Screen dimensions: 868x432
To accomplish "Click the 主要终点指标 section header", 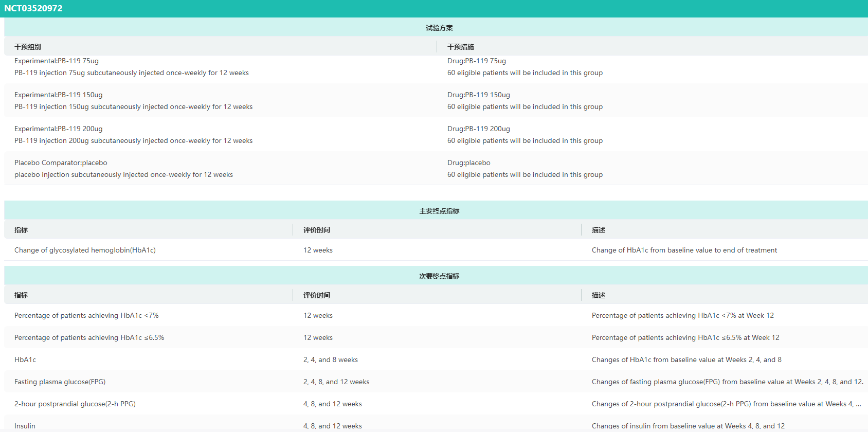I will pos(439,211).
